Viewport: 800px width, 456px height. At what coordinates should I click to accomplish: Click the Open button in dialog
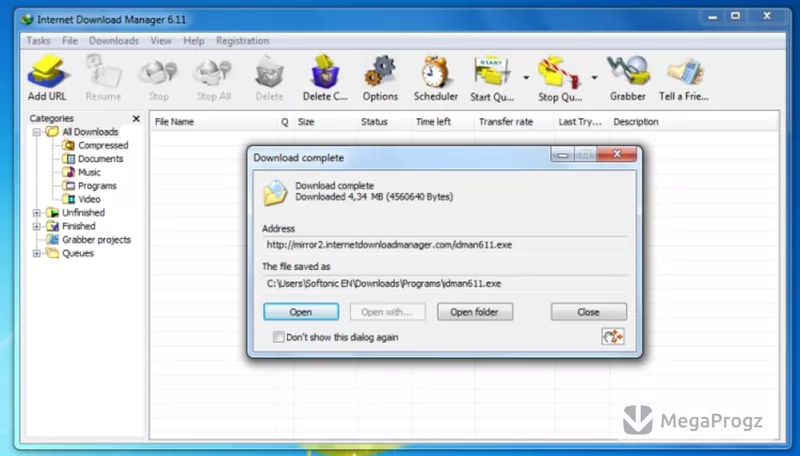pos(301,312)
